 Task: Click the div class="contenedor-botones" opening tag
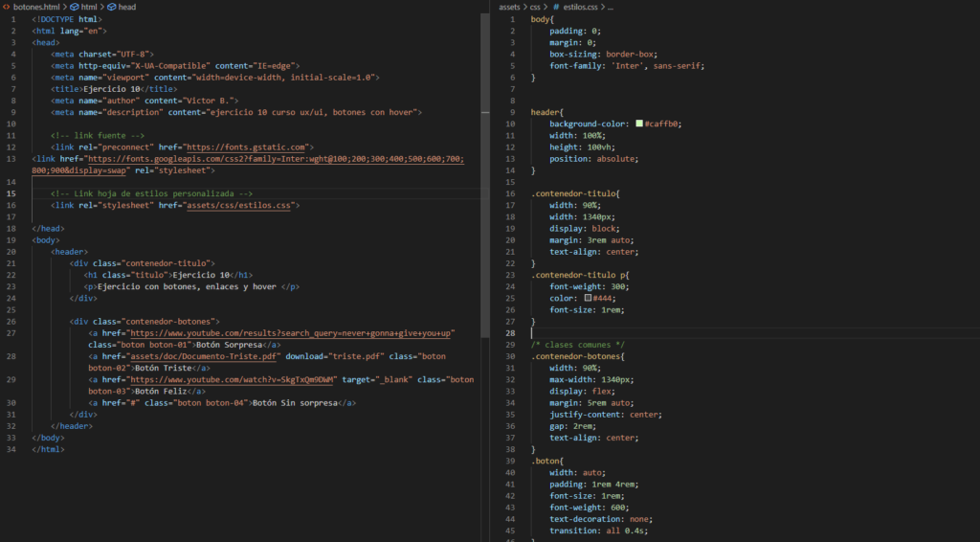click(145, 322)
